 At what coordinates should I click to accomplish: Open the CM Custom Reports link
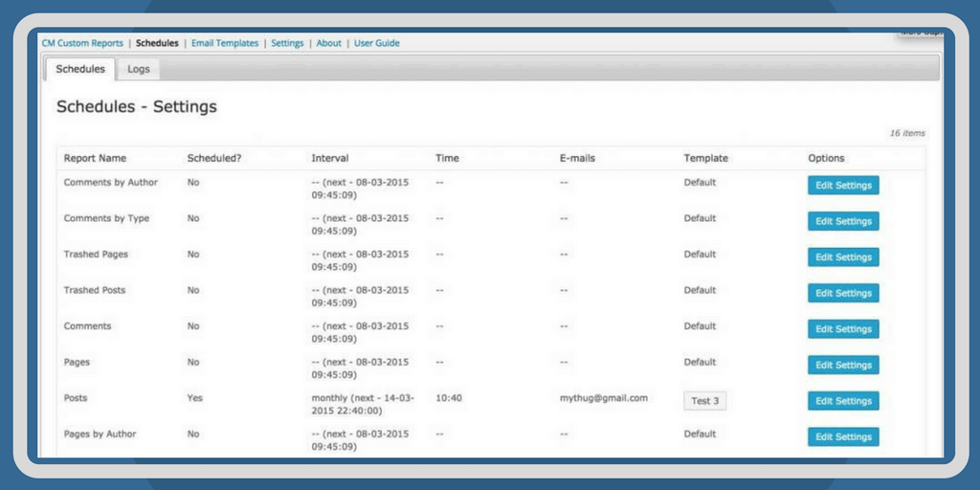click(x=82, y=43)
